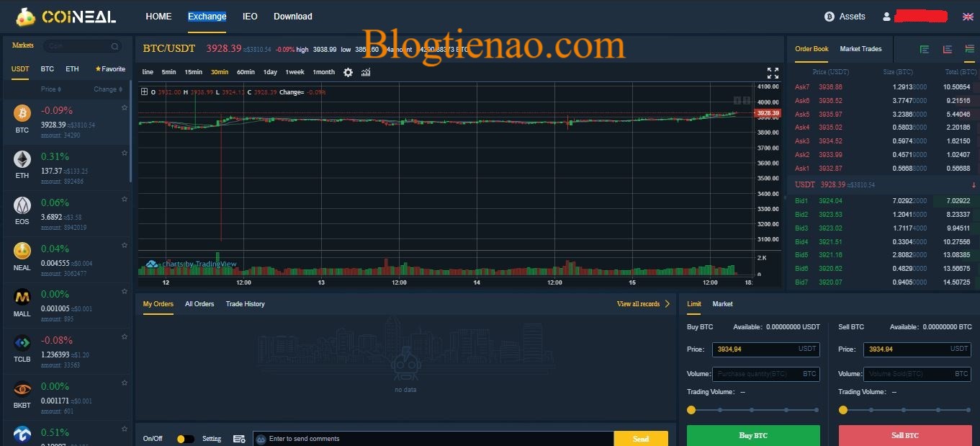Screen dimensions: 980x446
Task: Open the chat settings list icon
Action: (239, 439)
